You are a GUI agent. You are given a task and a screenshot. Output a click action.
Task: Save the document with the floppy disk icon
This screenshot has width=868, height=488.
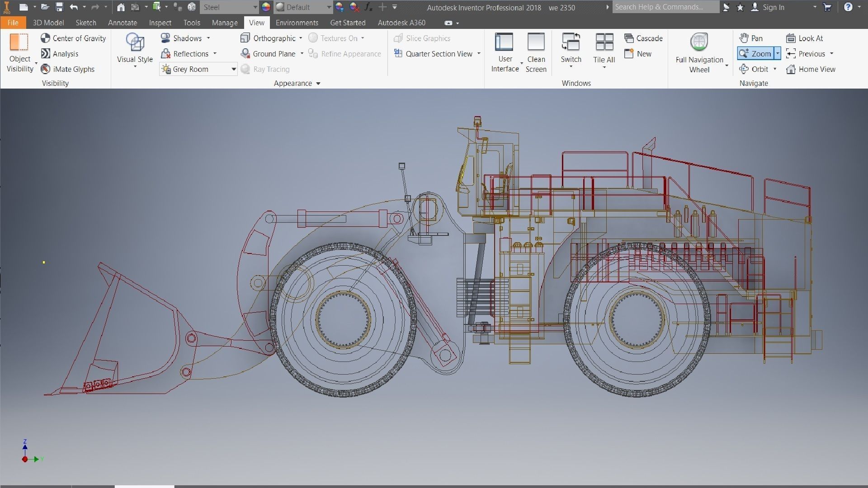pyautogui.click(x=59, y=7)
